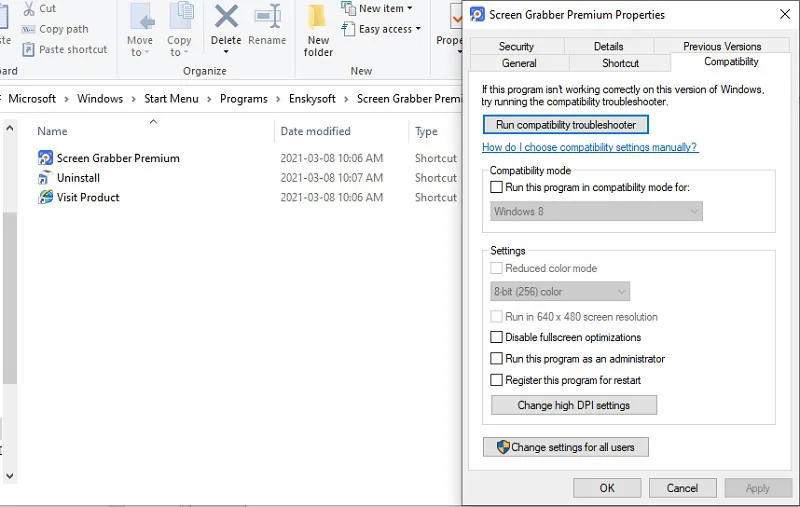Viewport: 800px width, 507px height.
Task: Click the greyed Apply button
Action: coord(758,488)
